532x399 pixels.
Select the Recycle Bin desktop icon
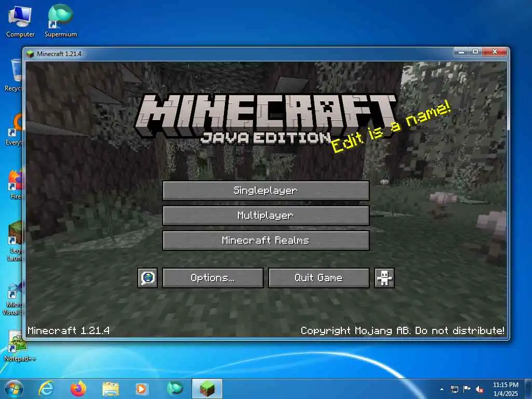(14, 75)
